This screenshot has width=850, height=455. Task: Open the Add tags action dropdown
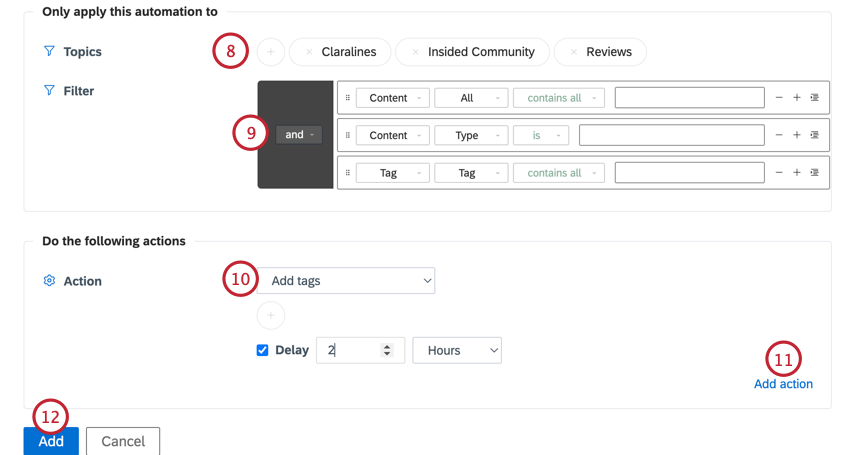pyautogui.click(x=346, y=281)
